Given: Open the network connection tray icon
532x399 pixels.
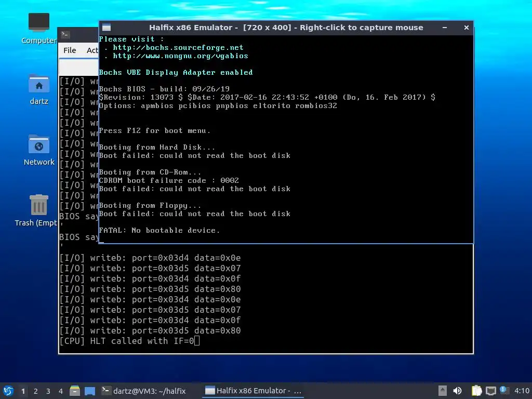Looking at the screenshot, I should [490, 391].
